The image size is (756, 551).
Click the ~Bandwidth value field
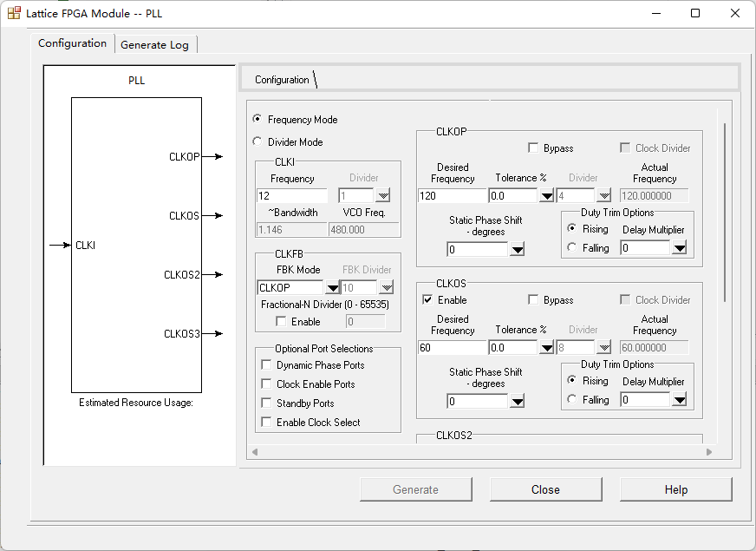pos(291,230)
